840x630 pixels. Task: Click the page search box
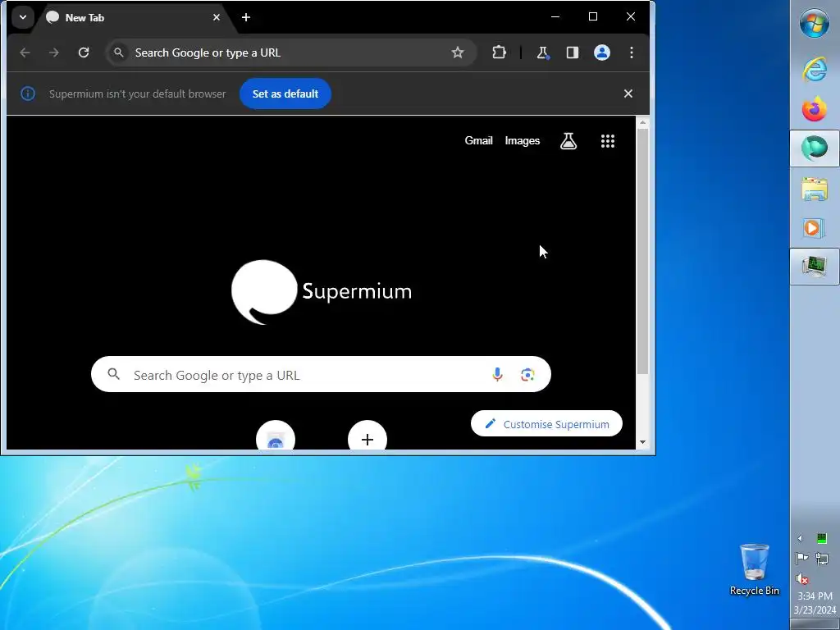tap(321, 374)
